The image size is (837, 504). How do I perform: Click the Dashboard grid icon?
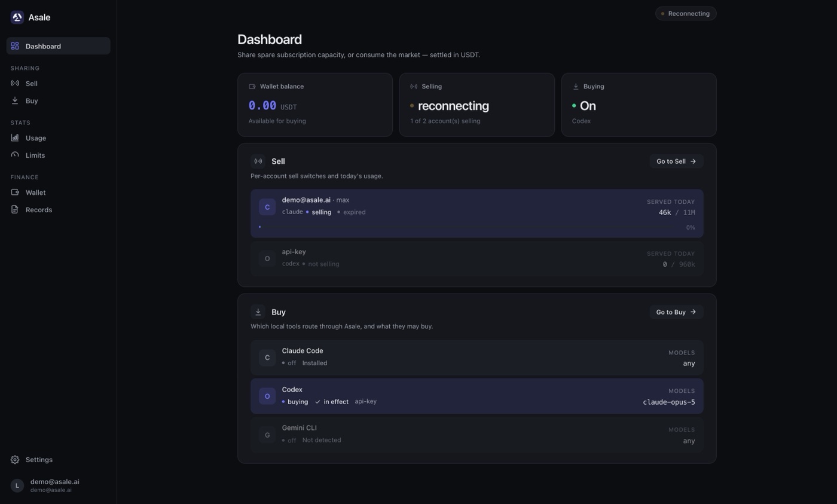click(15, 46)
